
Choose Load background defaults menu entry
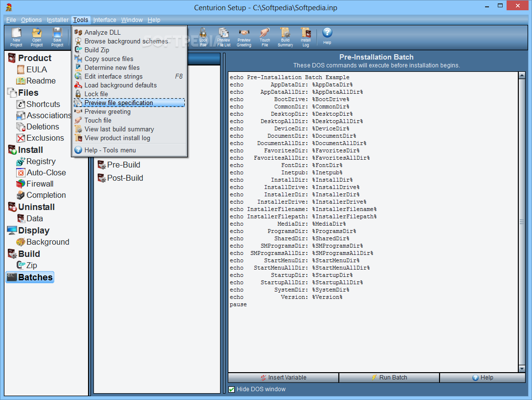click(x=129, y=85)
